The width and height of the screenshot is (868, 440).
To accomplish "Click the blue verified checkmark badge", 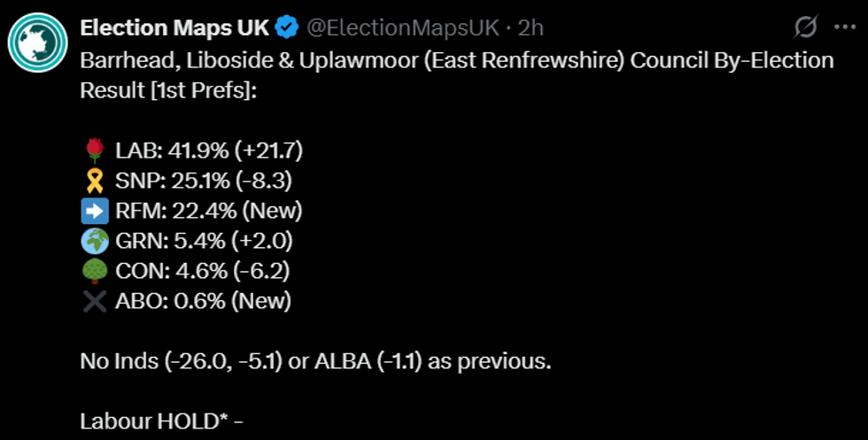I will pyautogui.click(x=286, y=28).
